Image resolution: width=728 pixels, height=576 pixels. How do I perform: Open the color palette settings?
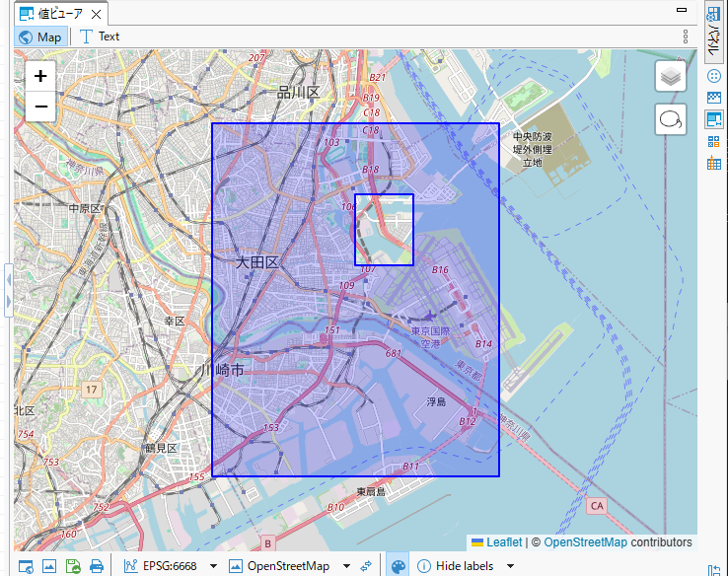tap(398, 566)
